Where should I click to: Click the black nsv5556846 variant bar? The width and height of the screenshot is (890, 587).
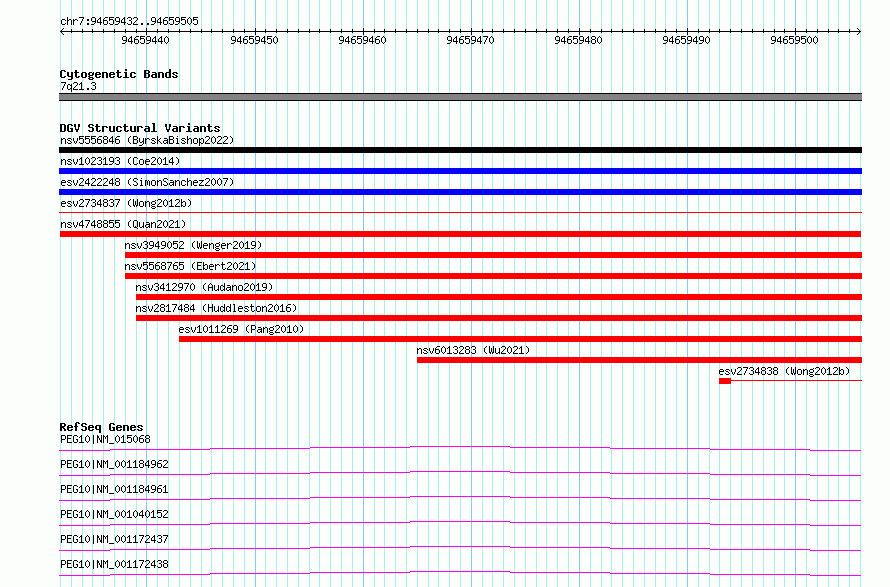point(460,150)
